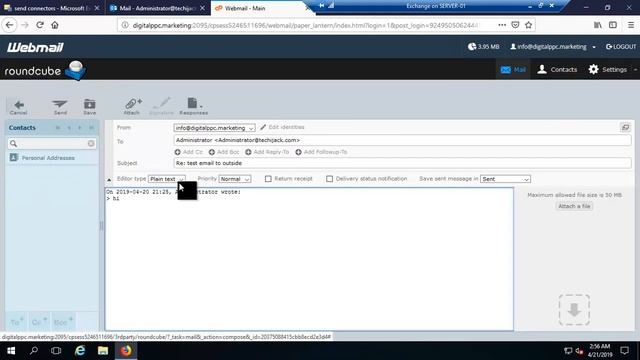The image size is (640, 360).
Task: Collapse the compose options arrow
Action: pyautogui.click(x=109, y=180)
